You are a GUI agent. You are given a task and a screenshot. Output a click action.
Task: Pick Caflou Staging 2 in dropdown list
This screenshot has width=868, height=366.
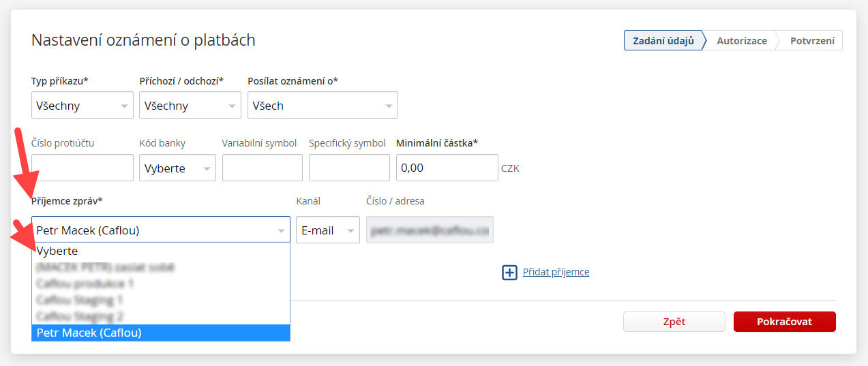pyautogui.click(x=160, y=316)
